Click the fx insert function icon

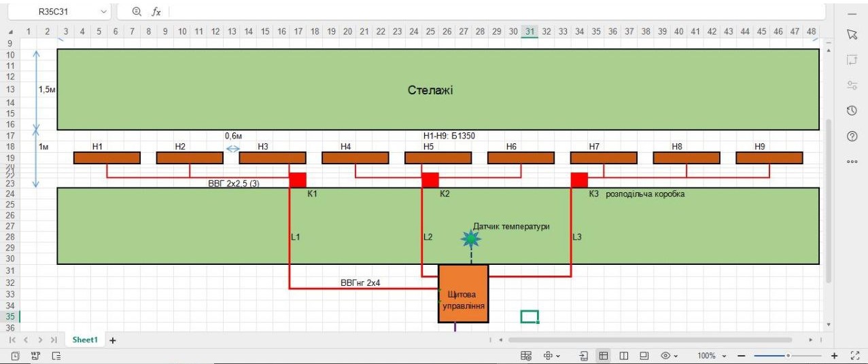156,12
